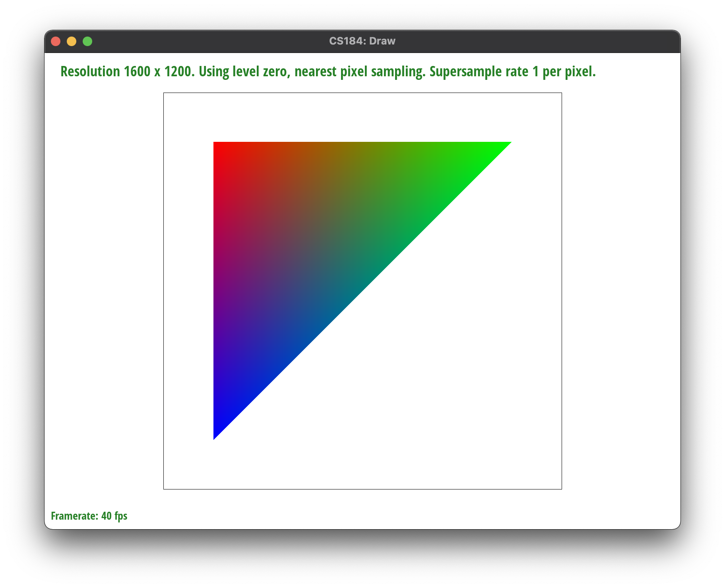Maximize the window using the green button
725x588 pixels.
(87, 41)
